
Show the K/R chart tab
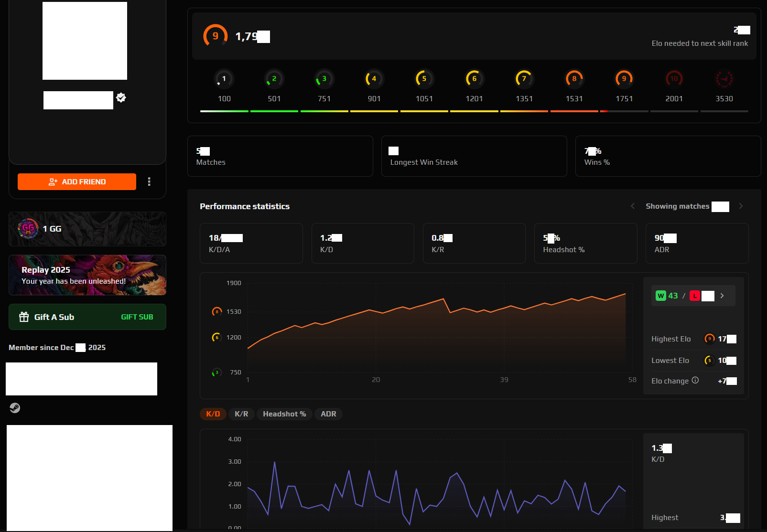[x=241, y=414]
